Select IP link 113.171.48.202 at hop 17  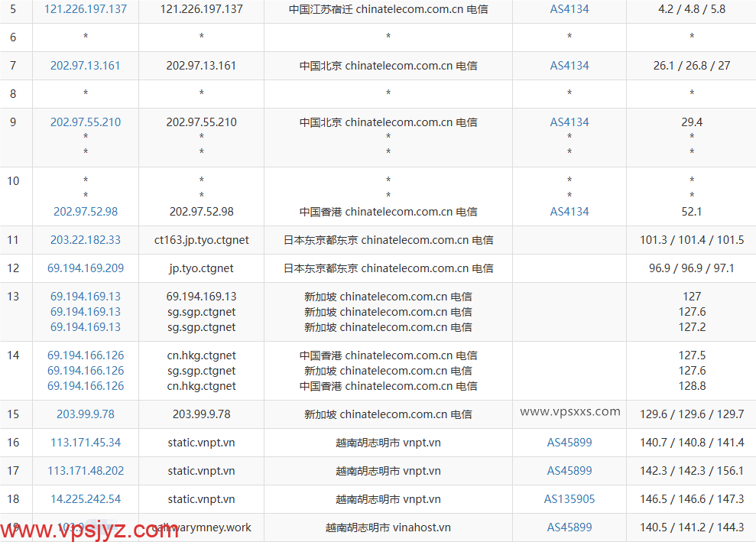[85, 471]
